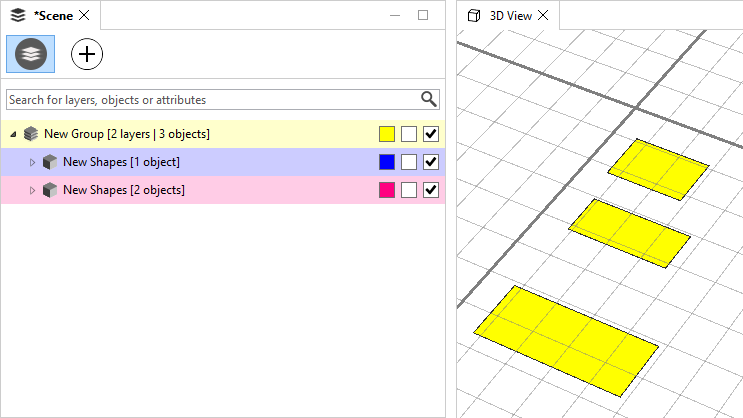743x418 pixels.
Task: Click the round plus add button
Action: (88, 54)
